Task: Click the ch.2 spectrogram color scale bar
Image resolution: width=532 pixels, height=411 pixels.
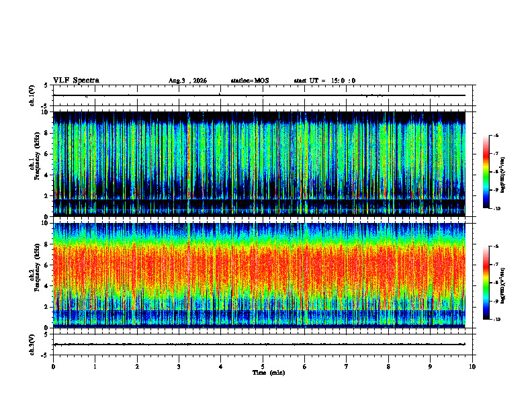Action: pos(486,283)
